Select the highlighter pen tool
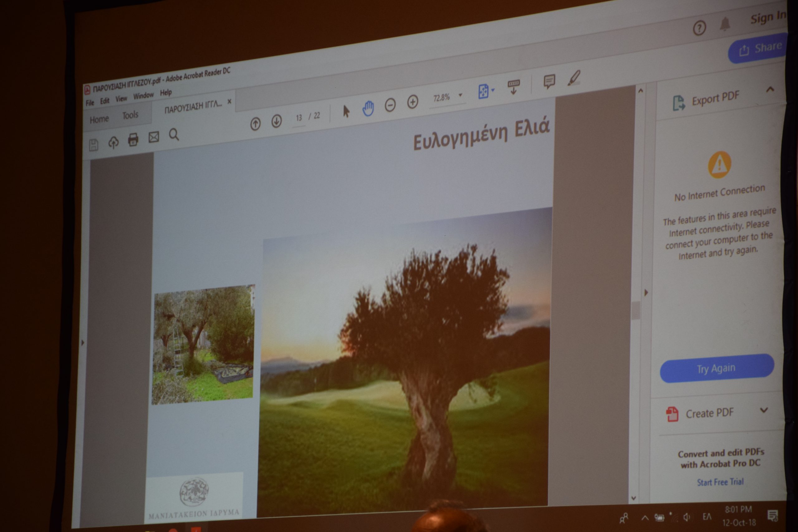 (574, 78)
